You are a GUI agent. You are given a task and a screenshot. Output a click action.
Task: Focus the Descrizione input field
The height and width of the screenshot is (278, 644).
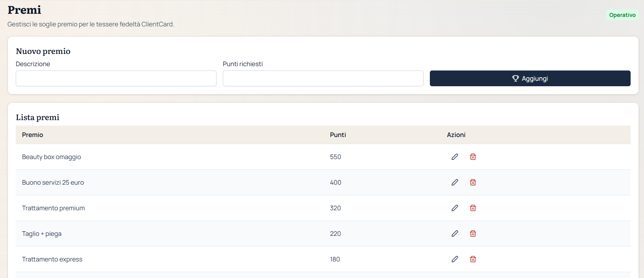click(x=116, y=78)
